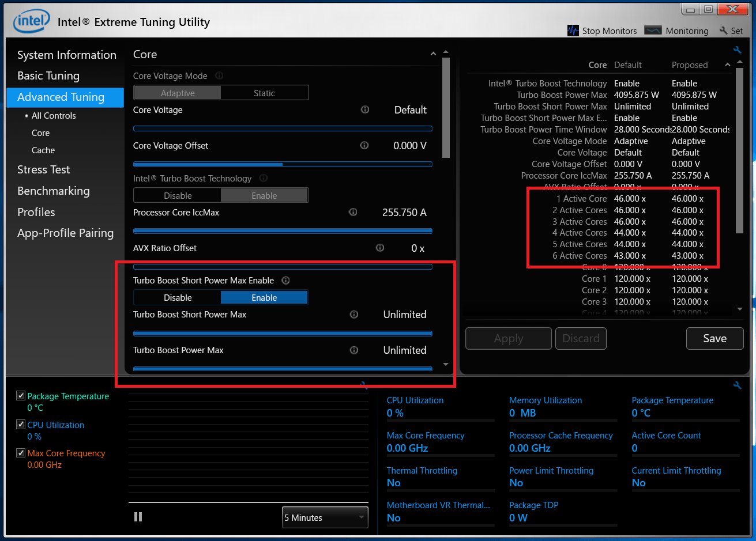
Task: Set Core Voltage Mode to Adaptive
Action: coord(178,93)
